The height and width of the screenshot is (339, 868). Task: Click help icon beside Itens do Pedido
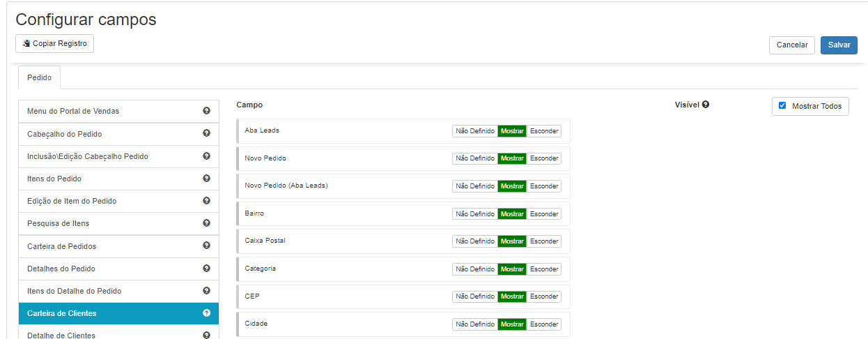click(x=206, y=178)
